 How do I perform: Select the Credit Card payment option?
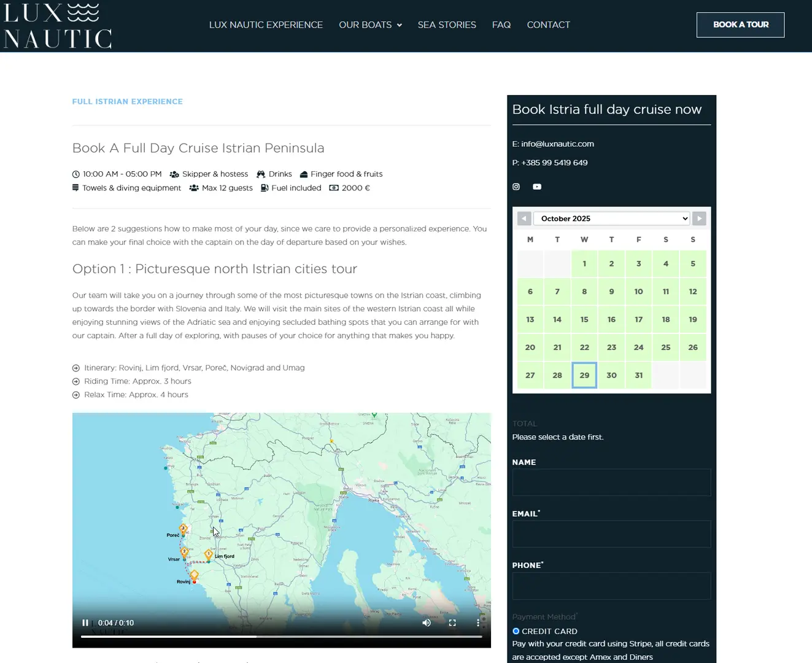tap(516, 631)
